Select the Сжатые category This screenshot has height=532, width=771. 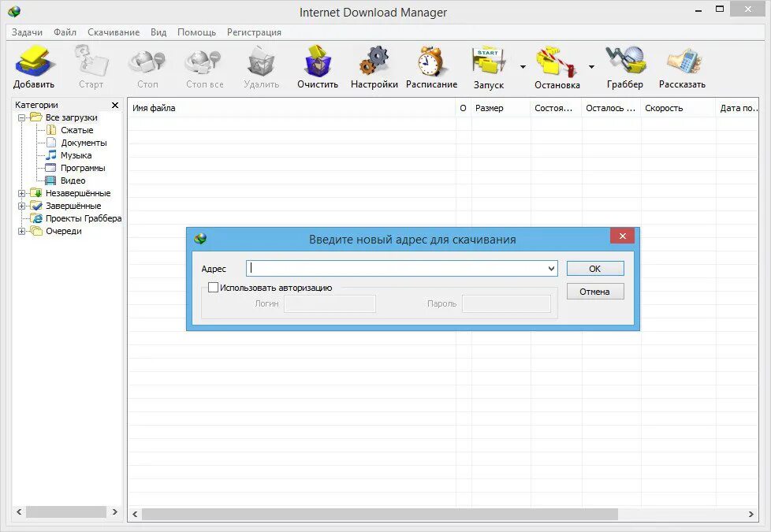click(x=76, y=130)
